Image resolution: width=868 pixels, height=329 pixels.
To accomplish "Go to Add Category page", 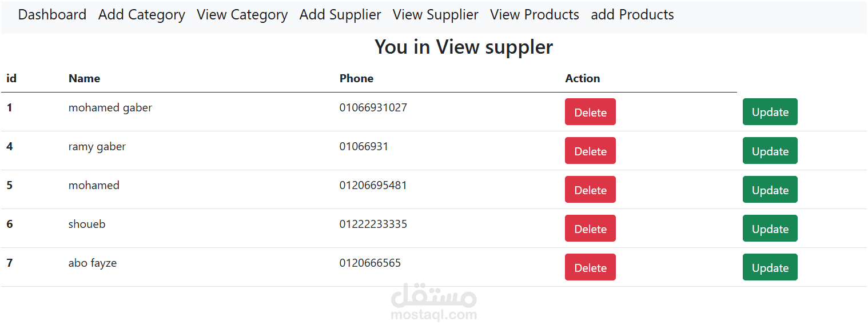I will [141, 15].
